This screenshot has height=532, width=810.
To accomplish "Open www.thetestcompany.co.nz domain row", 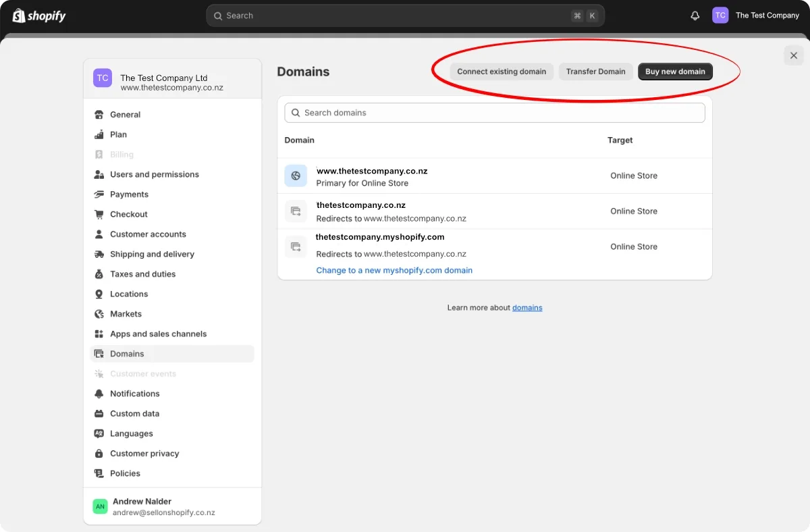I will [495, 176].
